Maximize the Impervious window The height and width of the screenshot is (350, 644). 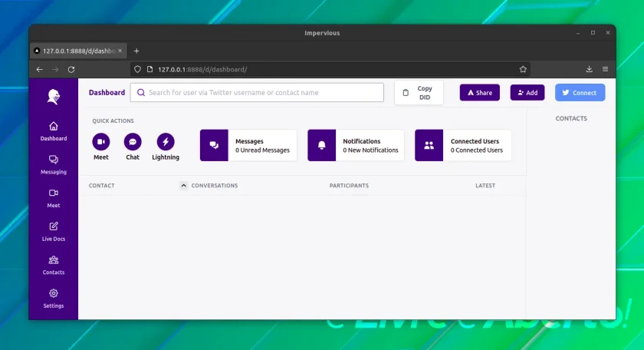coord(593,33)
